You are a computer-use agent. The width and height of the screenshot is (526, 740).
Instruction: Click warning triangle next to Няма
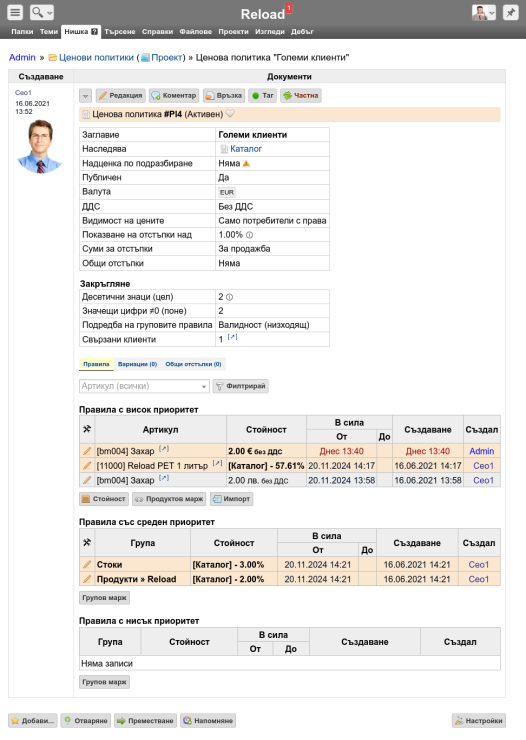pyautogui.click(x=246, y=164)
